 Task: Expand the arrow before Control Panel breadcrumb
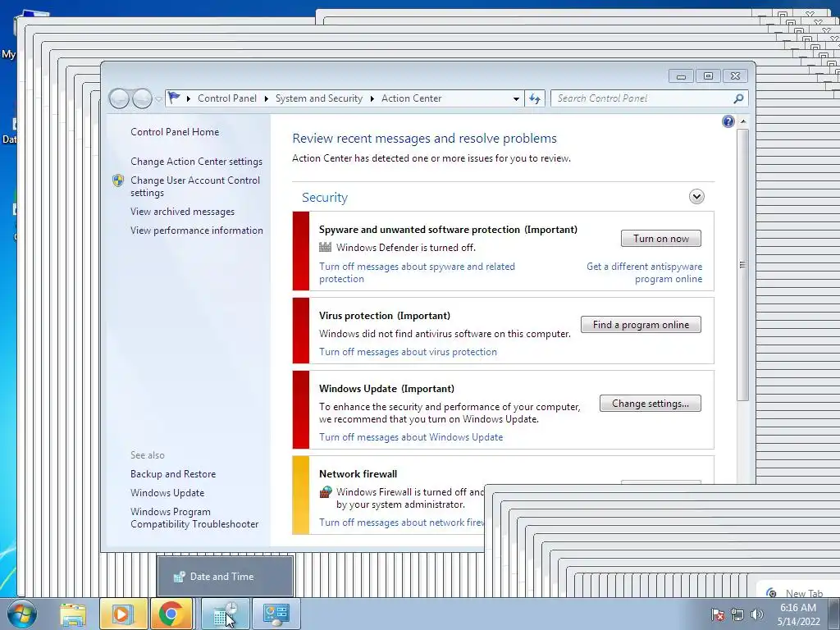(x=189, y=98)
